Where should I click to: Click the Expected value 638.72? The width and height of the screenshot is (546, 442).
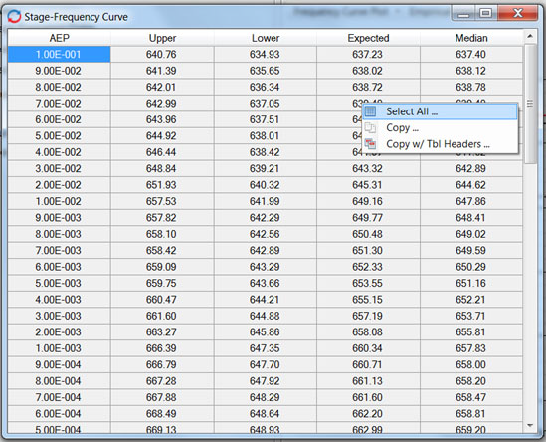coord(367,87)
